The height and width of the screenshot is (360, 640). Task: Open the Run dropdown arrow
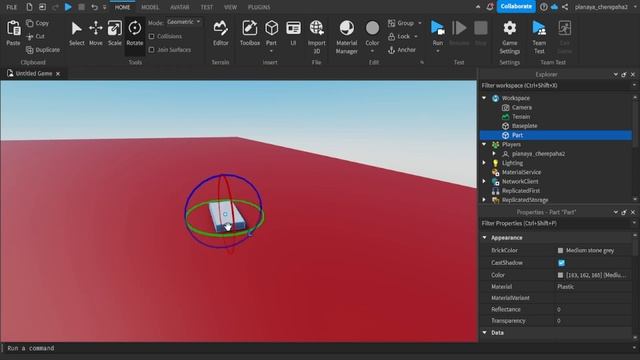(x=438, y=51)
